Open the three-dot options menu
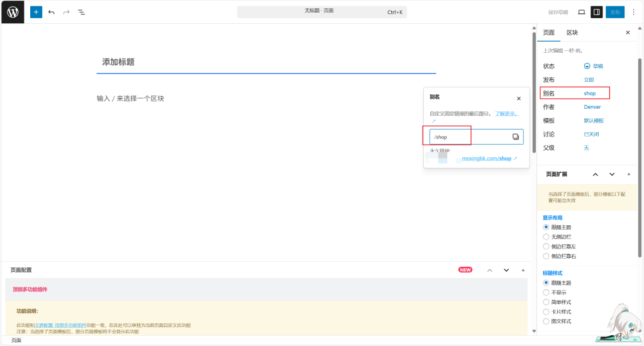This screenshot has width=644, height=346. [633, 12]
